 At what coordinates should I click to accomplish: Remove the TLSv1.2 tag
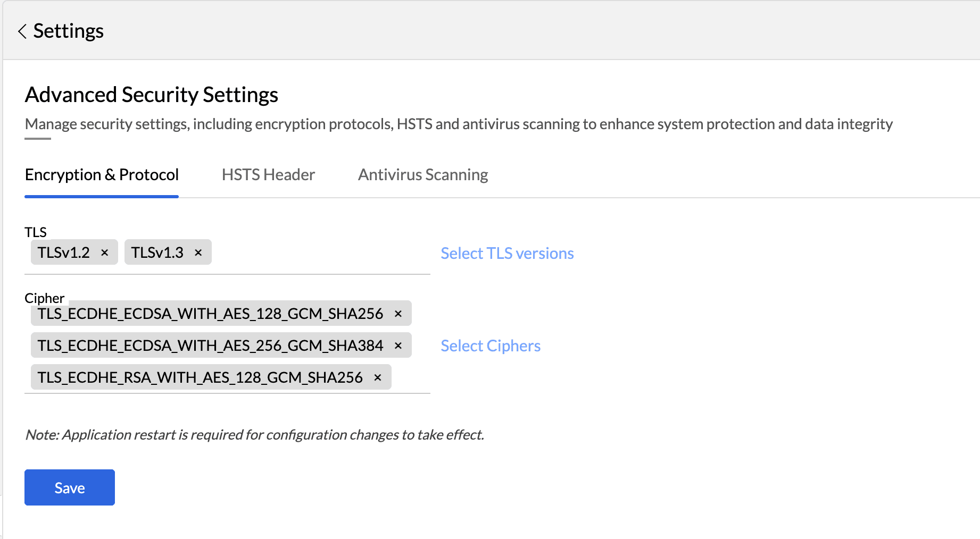[x=105, y=252]
